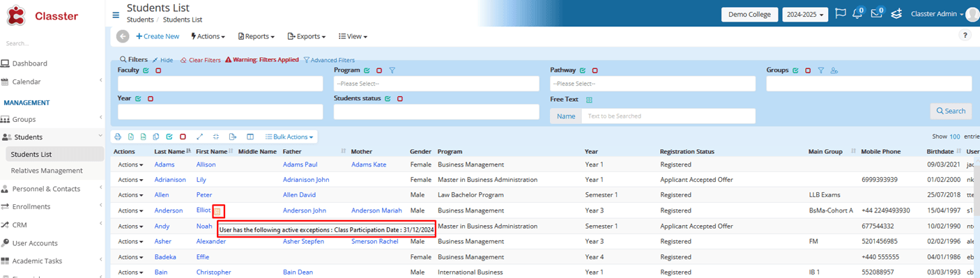980x278 pixels.
Task: Hide the filters panel with Hide link
Action: pyautogui.click(x=162, y=60)
